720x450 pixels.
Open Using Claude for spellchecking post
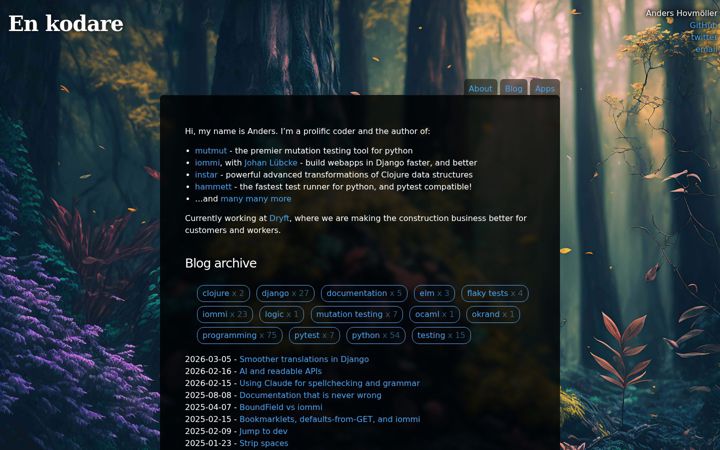point(329,383)
